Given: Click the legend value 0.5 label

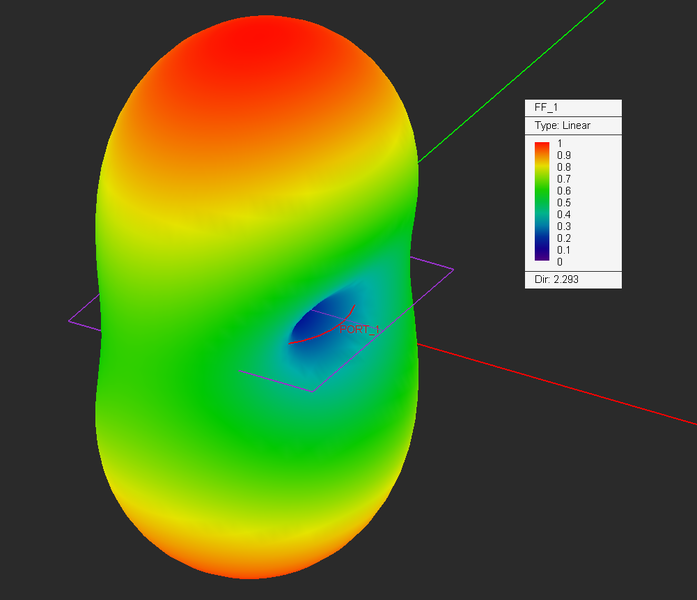Looking at the screenshot, I should click(x=564, y=203).
